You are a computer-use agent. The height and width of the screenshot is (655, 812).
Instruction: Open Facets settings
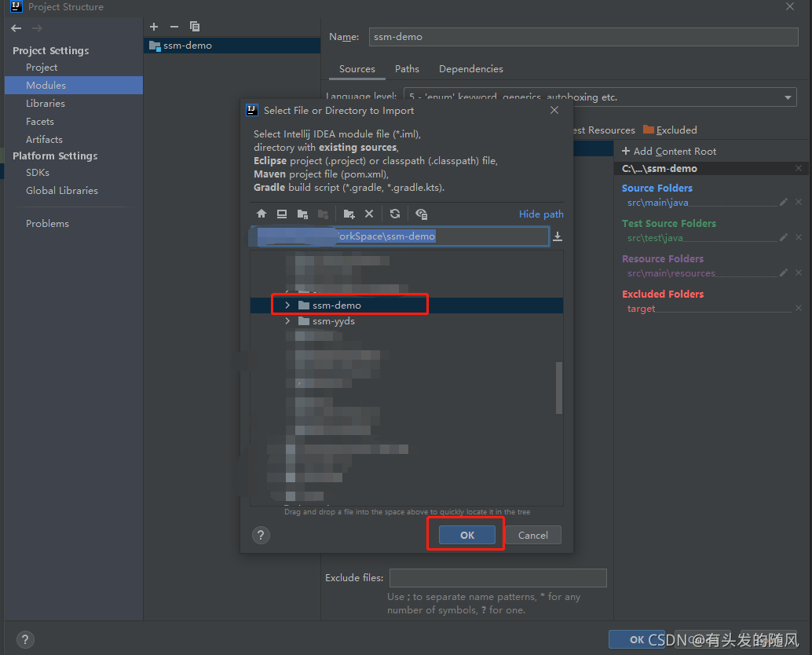click(x=40, y=122)
